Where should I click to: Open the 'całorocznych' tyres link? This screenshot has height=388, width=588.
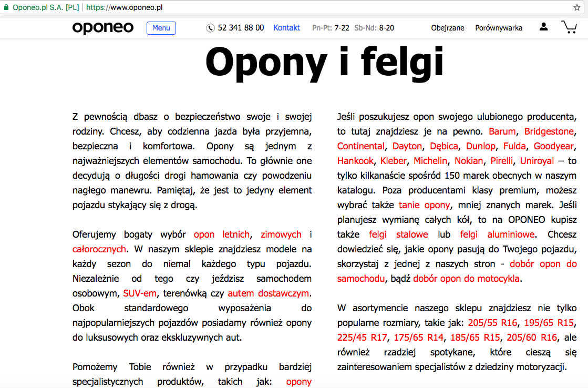tap(99, 249)
